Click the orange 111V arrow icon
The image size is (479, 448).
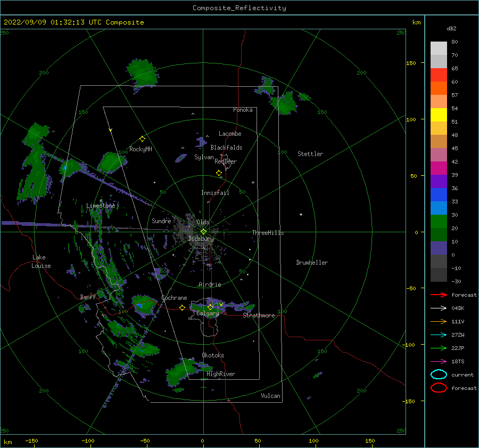click(x=439, y=321)
